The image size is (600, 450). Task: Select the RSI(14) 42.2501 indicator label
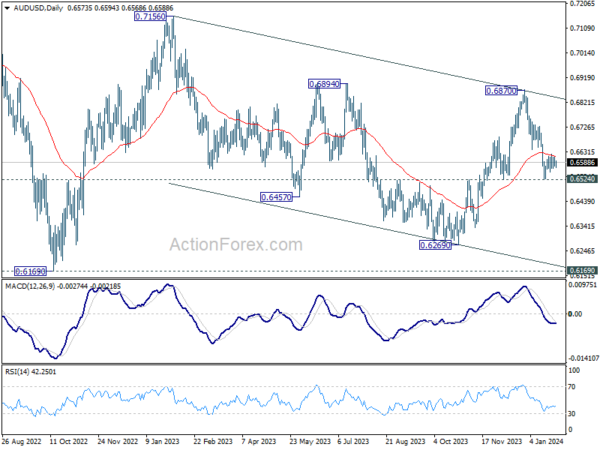tap(30, 372)
